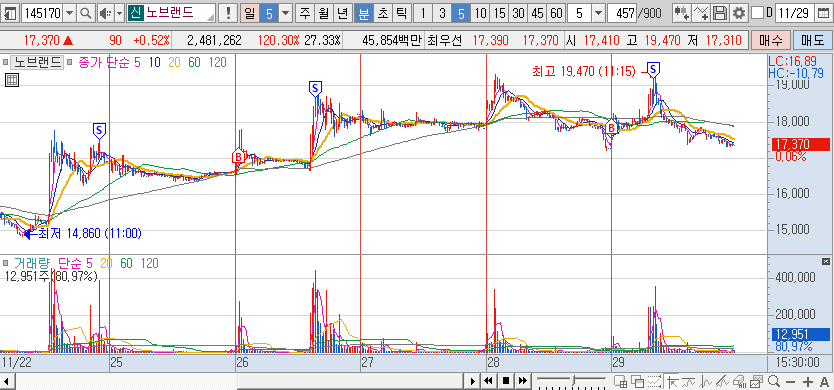
Task: Click the exclamation mark info button
Action: [228, 13]
